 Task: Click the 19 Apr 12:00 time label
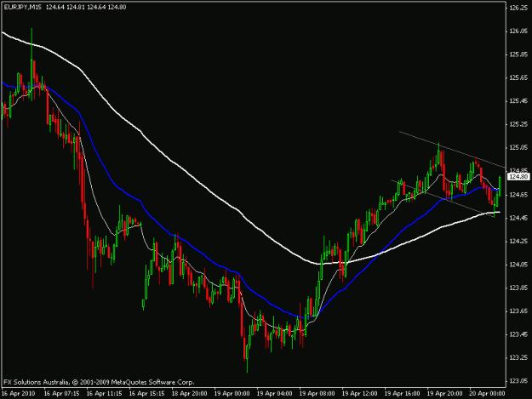pyautogui.click(x=360, y=394)
